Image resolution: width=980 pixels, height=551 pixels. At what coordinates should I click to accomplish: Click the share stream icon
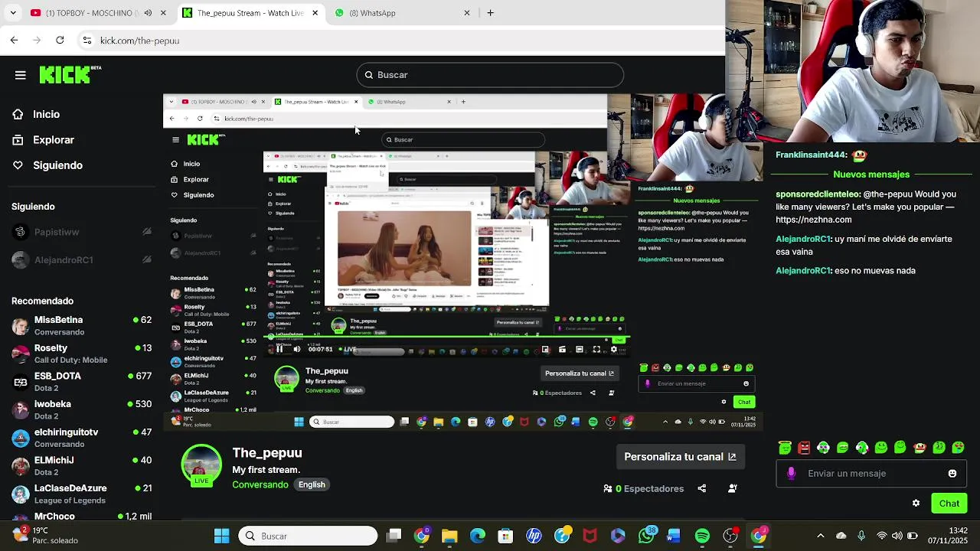click(702, 488)
